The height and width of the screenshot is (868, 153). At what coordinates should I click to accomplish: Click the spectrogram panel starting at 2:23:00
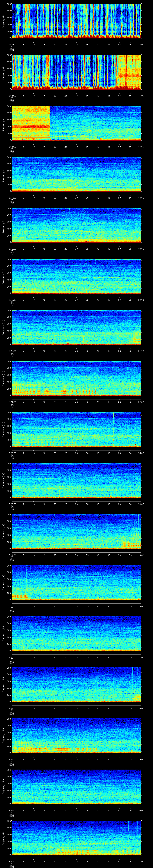77,481
